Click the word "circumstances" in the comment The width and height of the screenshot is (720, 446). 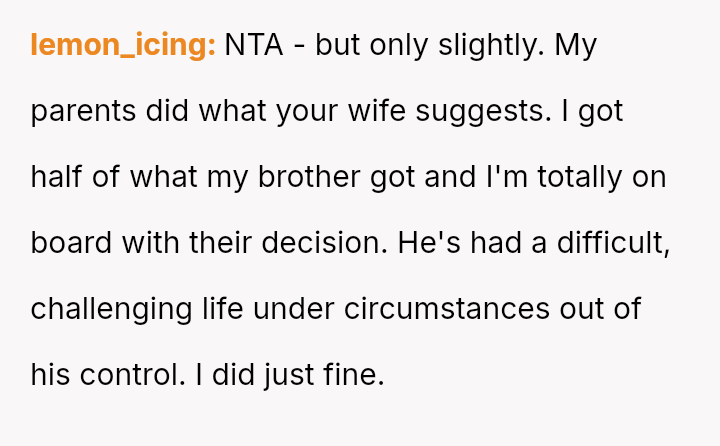447,309
